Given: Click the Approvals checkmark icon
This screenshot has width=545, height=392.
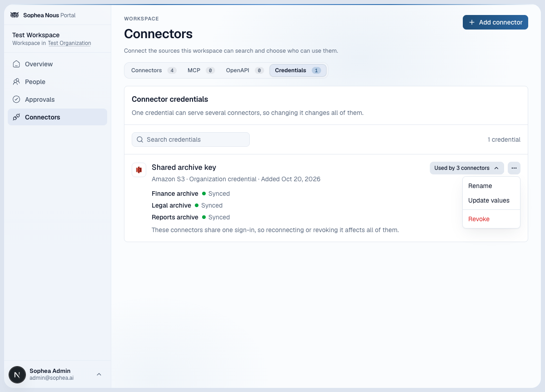Looking at the screenshot, I should tap(16, 99).
